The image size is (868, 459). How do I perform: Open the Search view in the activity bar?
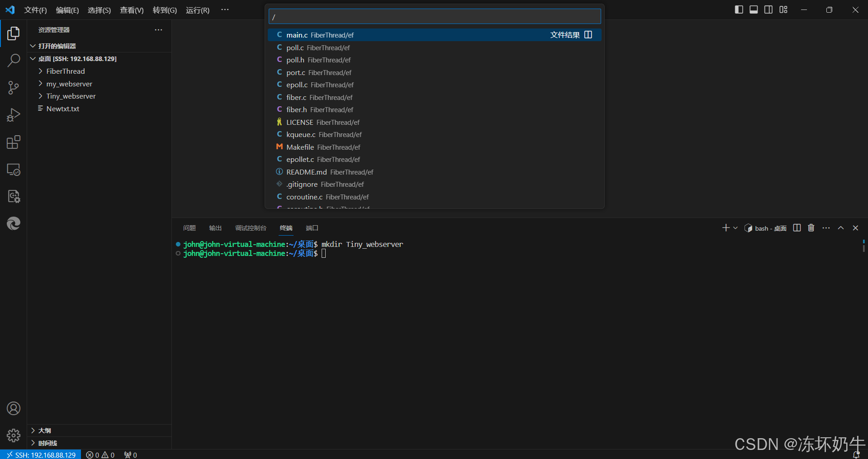click(14, 60)
